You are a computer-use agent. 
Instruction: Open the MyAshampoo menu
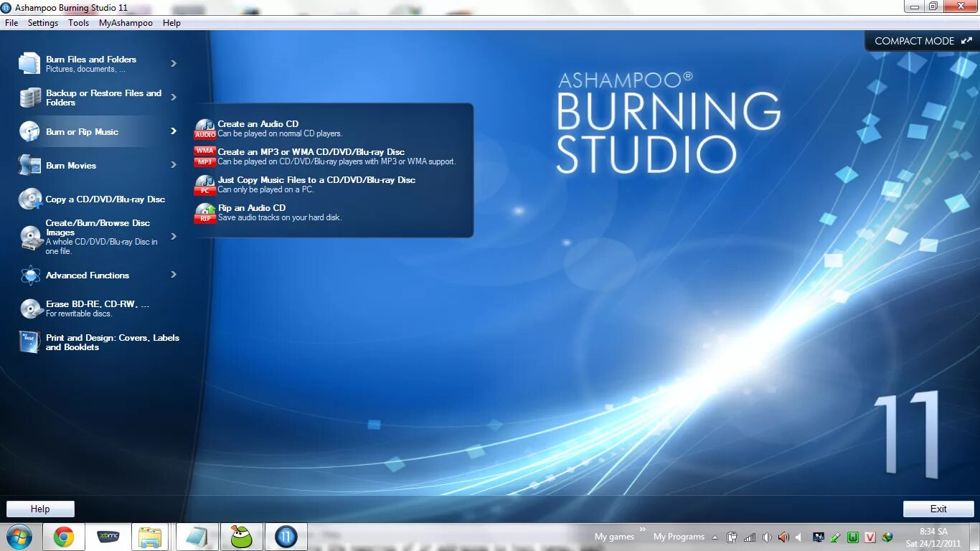pyautogui.click(x=126, y=23)
